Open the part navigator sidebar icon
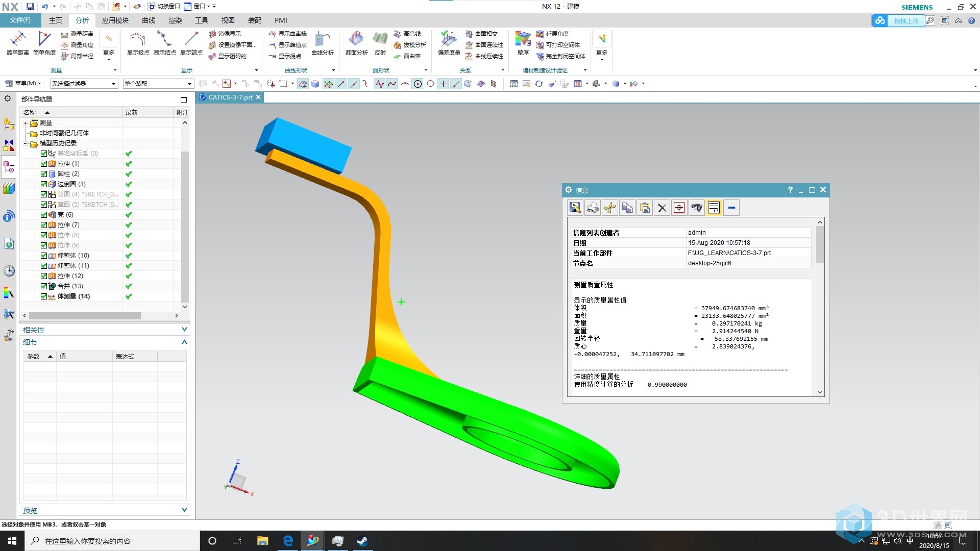 pos(9,167)
